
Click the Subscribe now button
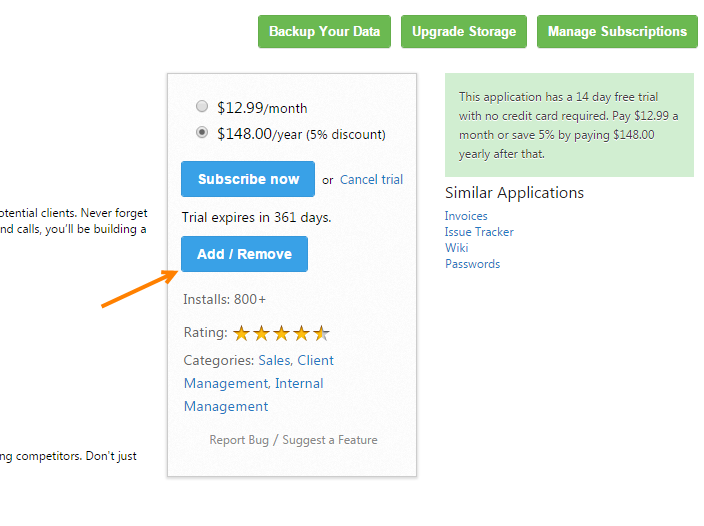pos(248,179)
